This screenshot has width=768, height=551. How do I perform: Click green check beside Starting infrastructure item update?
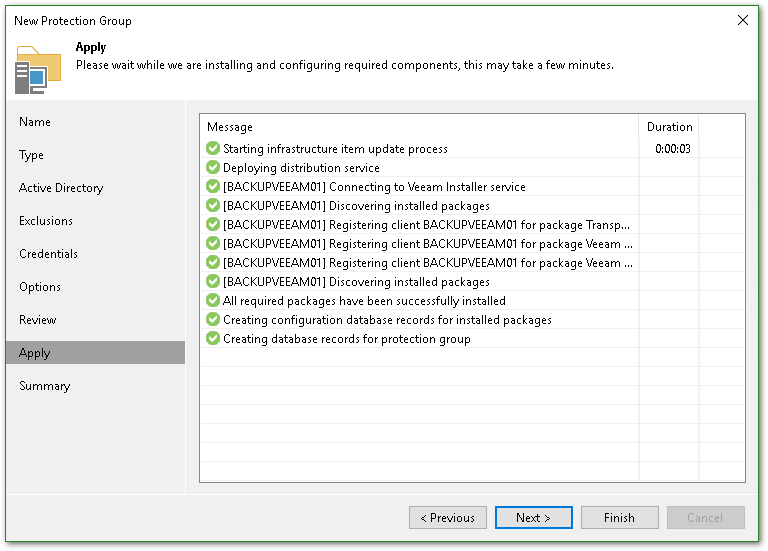coord(213,149)
